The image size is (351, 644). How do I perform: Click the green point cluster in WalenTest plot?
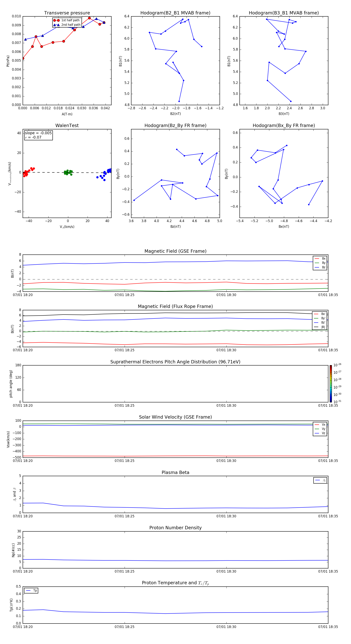point(68,172)
